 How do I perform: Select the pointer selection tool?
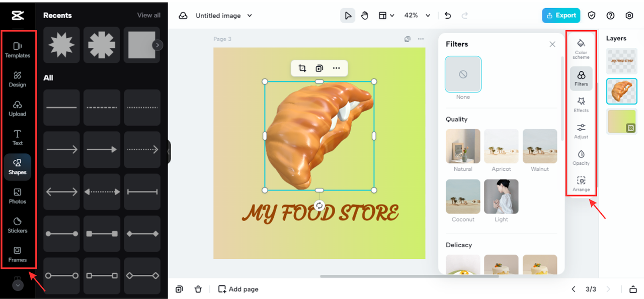click(x=348, y=16)
